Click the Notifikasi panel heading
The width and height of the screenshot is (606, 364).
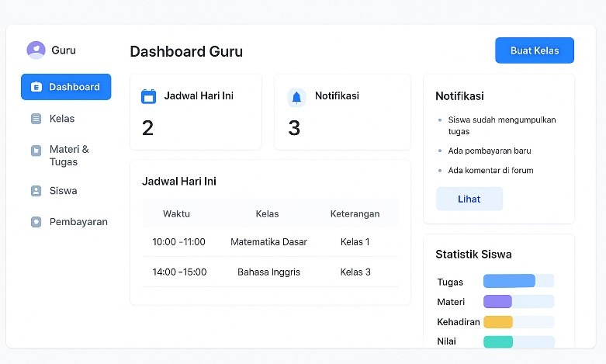[459, 96]
